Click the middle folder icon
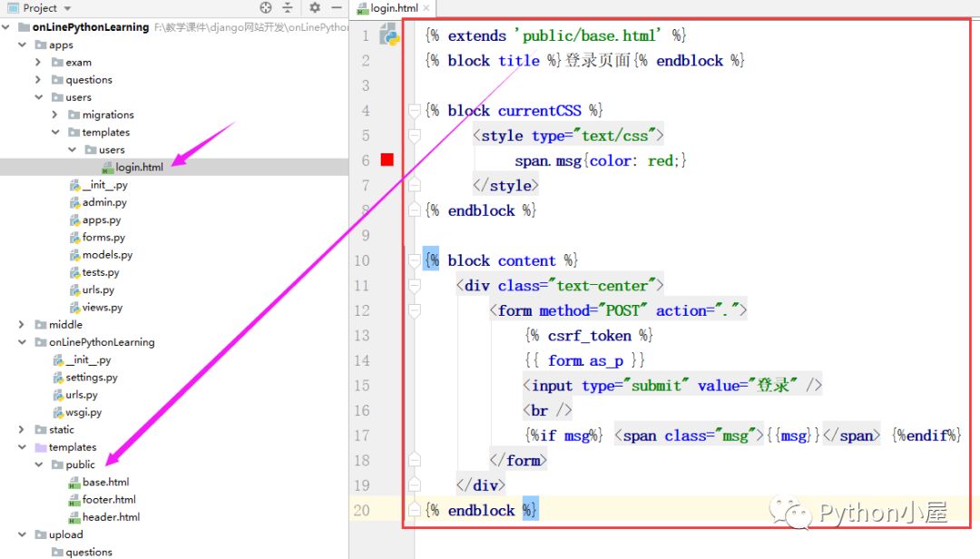980x559 pixels. 41,325
